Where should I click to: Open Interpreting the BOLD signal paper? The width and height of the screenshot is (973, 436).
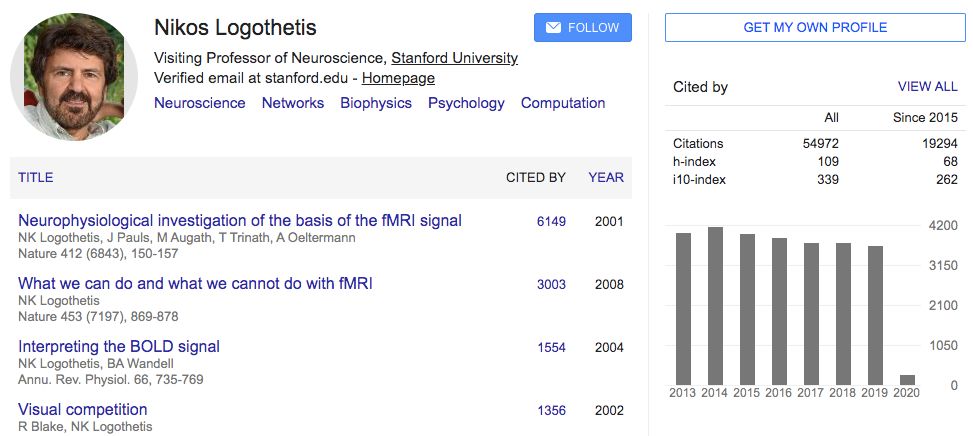(119, 347)
